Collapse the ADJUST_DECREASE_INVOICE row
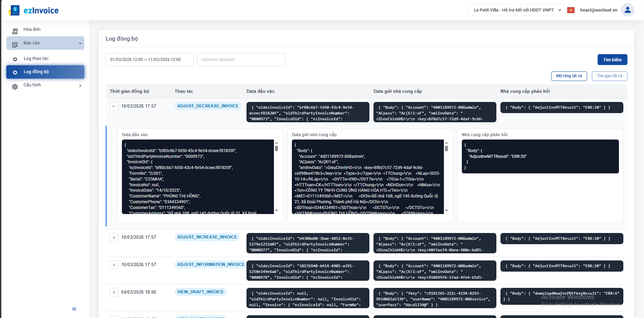The height and width of the screenshot is (318, 644). 114,106
